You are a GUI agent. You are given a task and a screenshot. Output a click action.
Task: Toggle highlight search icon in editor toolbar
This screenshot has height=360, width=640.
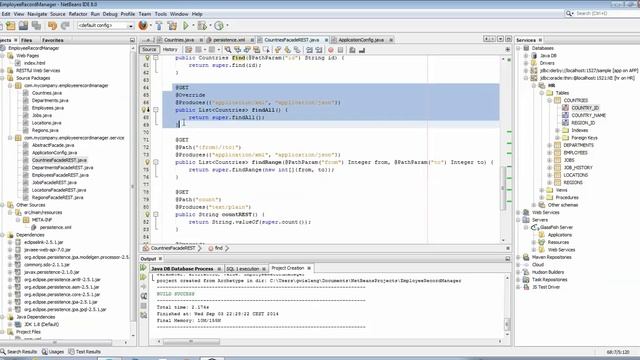(256, 50)
